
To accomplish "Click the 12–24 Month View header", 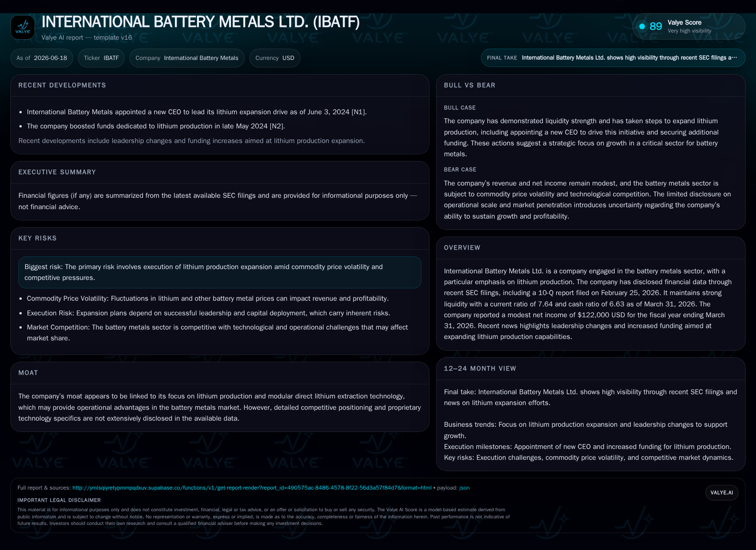I will click(480, 369).
